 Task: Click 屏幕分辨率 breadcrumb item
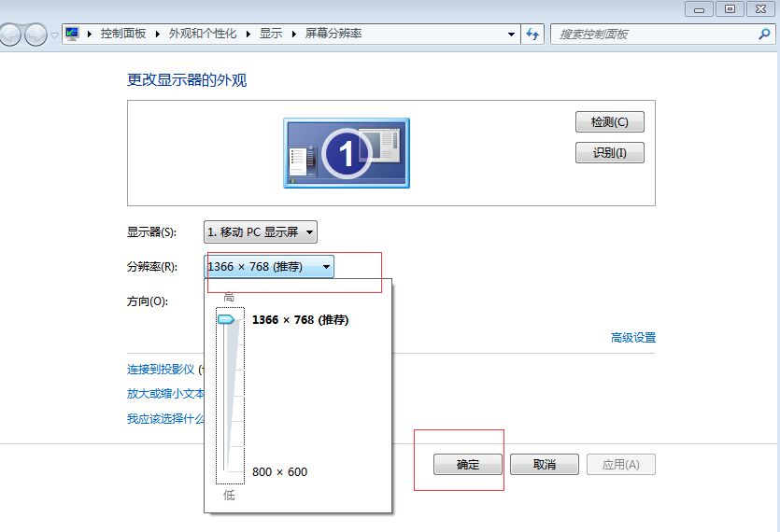tap(333, 34)
